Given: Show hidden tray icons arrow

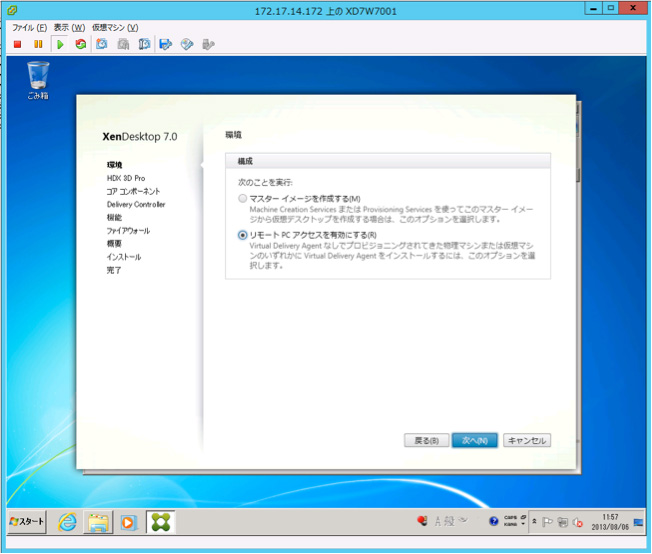Looking at the screenshot, I should [x=535, y=521].
